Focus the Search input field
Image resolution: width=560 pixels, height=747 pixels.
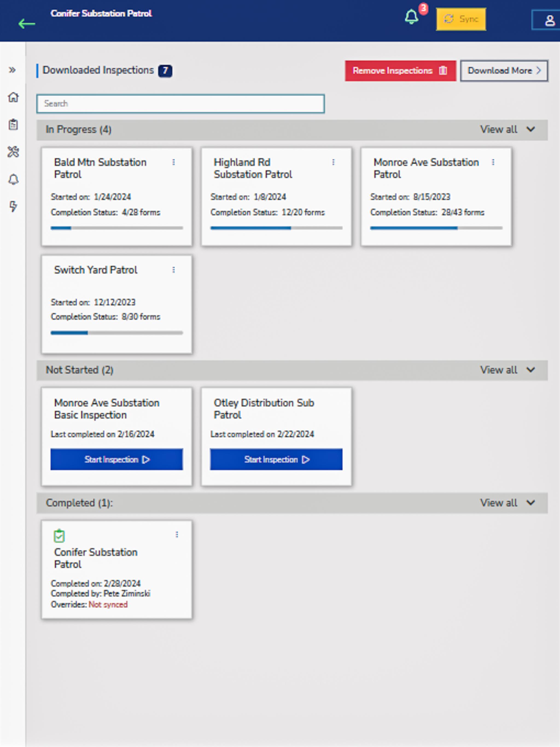pos(181,103)
